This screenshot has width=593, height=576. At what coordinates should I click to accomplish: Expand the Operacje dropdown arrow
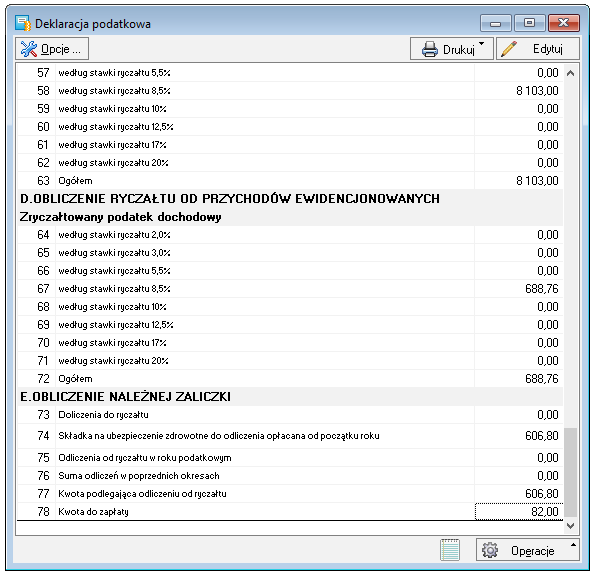click(573, 545)
